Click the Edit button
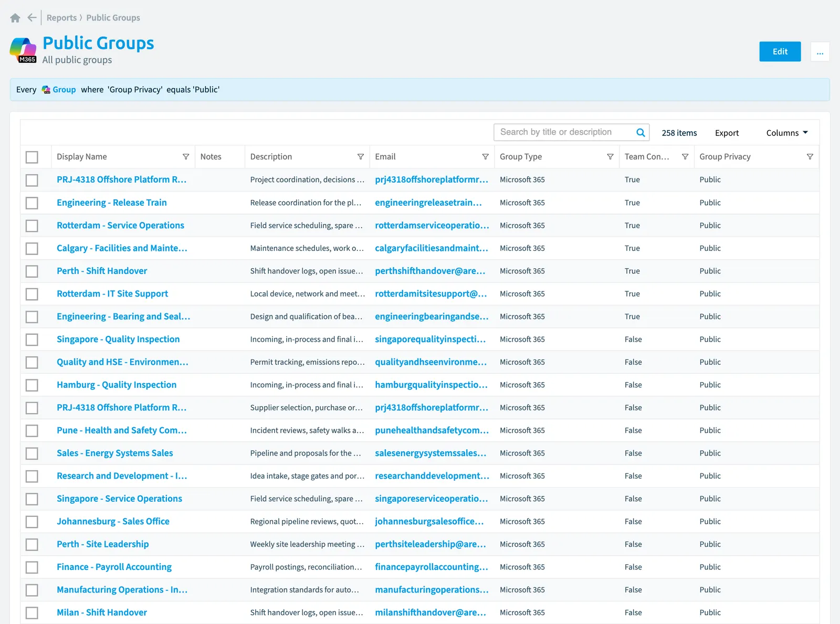This screenshot has height=624, width=840. pyautogui.click(x=780, y=51)
